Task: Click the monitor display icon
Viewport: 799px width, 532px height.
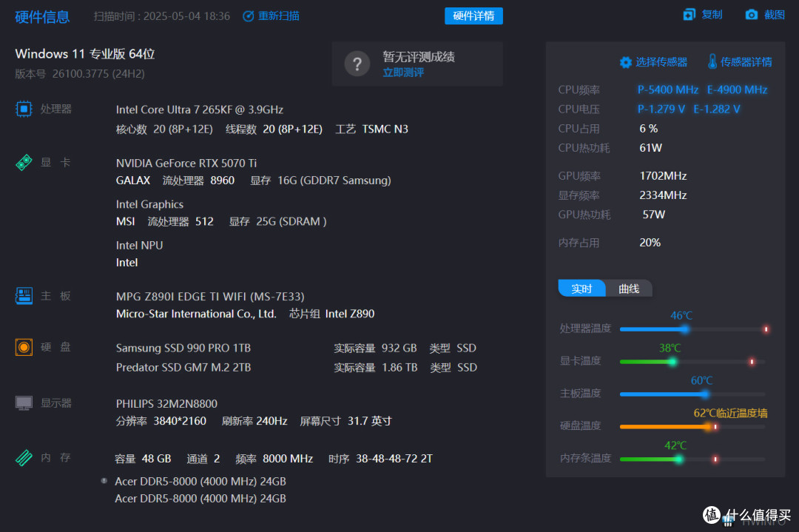Action: (24, 403)
